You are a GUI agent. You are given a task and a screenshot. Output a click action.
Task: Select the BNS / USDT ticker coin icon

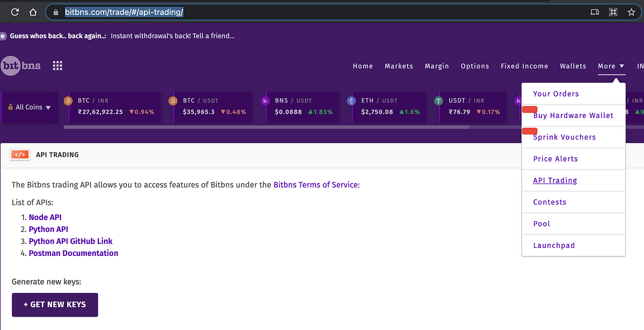265,100
